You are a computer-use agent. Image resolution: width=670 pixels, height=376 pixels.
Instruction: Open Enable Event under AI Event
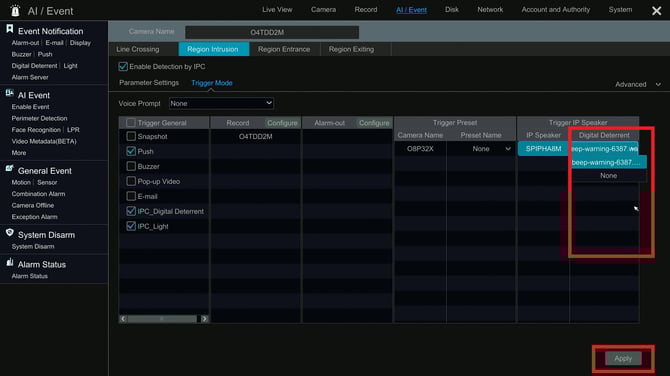coord(30,107)
